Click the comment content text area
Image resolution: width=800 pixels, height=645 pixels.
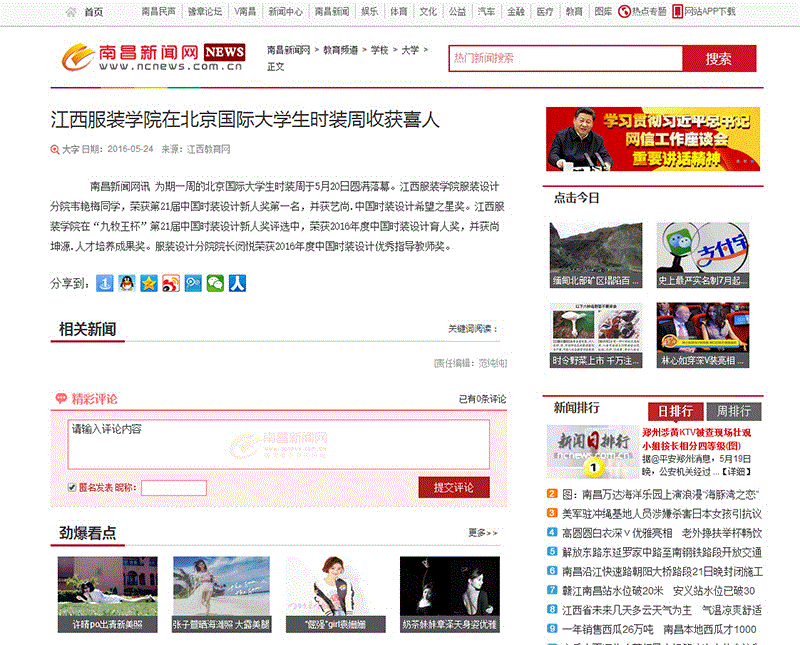point(279,443)
